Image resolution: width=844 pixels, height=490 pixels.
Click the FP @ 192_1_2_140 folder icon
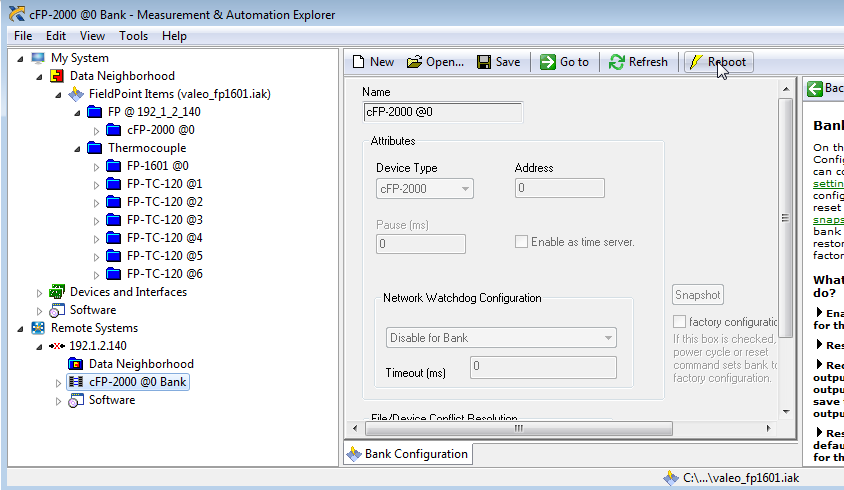pyautogui.click(x=95, y=112)
